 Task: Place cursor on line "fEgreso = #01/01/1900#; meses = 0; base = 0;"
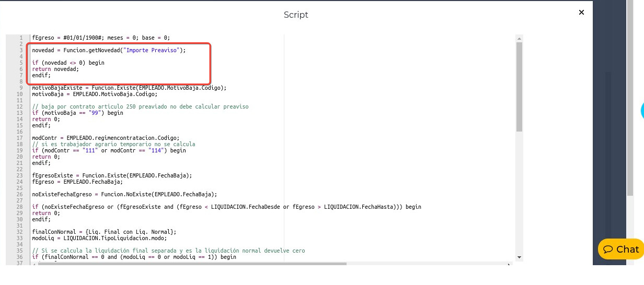coord(101,38)
